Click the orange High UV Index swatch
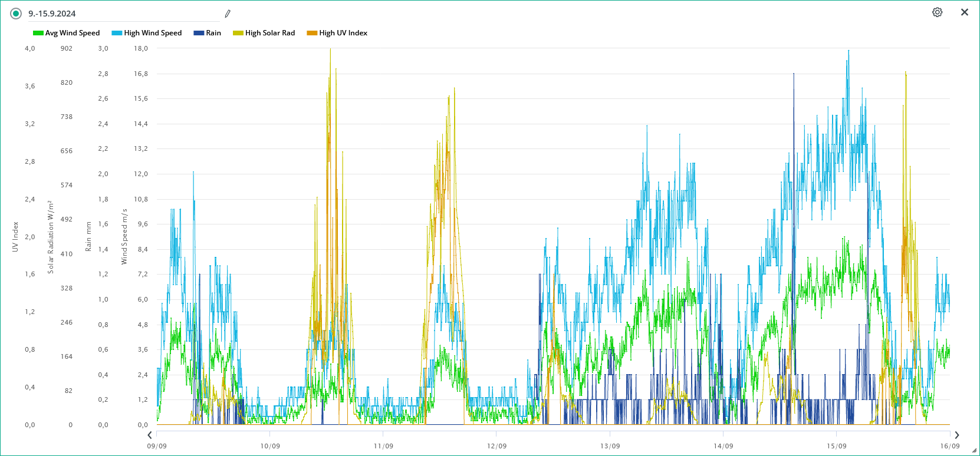The image size is (980, 456). click(x=312, y=33)
